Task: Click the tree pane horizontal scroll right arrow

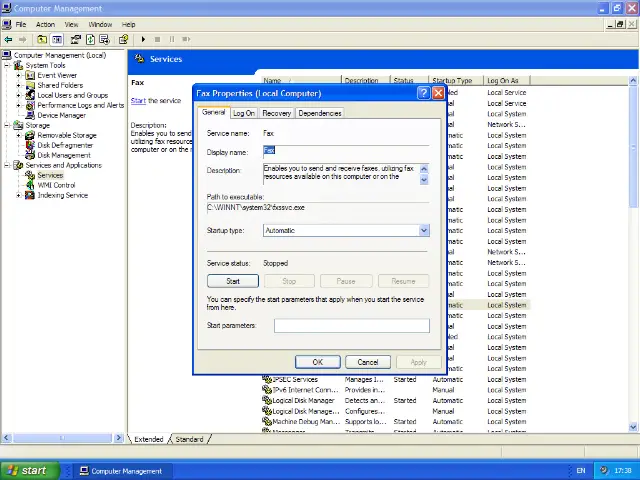Action: [119, 438]
